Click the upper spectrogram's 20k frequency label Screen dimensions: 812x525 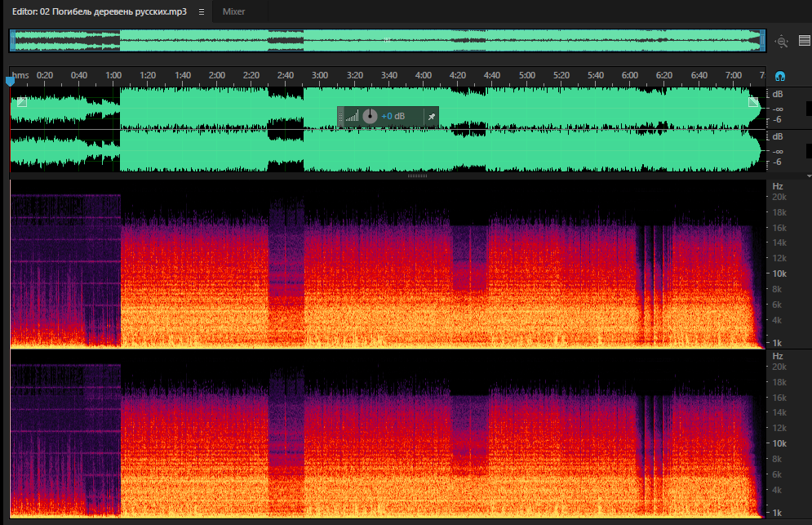(x=779, y=197)
